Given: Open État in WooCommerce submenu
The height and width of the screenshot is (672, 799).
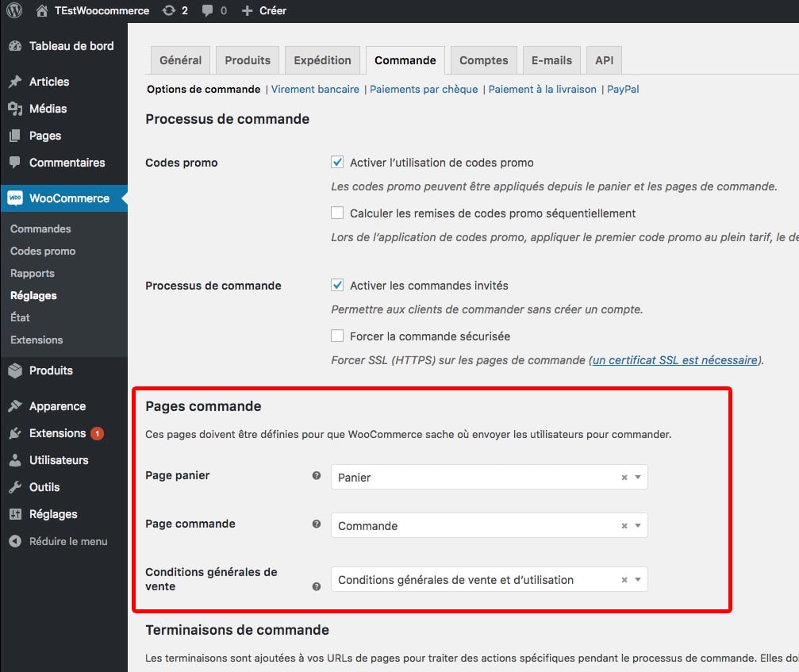Looking at the screenshot, I should pyautogui.click(x=21, y=317).
